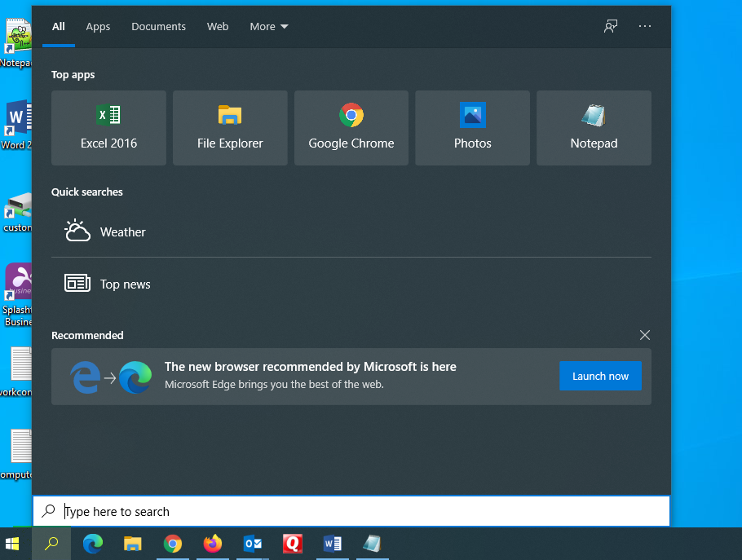Launch Google Chrome from Top apps
The width and height of the screenshot is (742, 560).
351,128
